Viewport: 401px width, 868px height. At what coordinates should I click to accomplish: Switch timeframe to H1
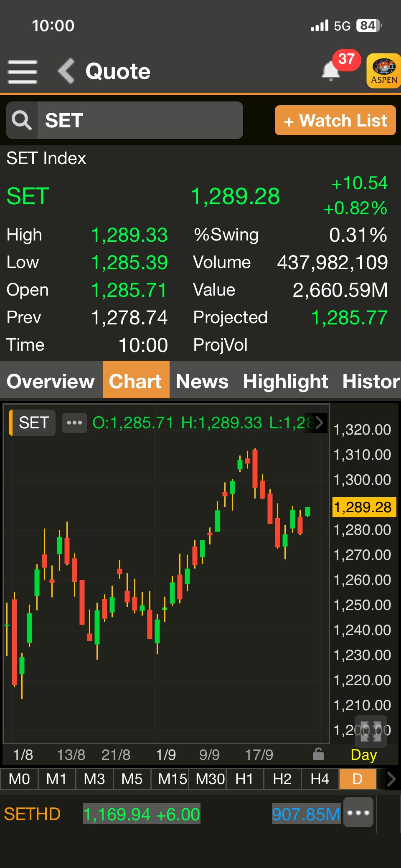244,779
